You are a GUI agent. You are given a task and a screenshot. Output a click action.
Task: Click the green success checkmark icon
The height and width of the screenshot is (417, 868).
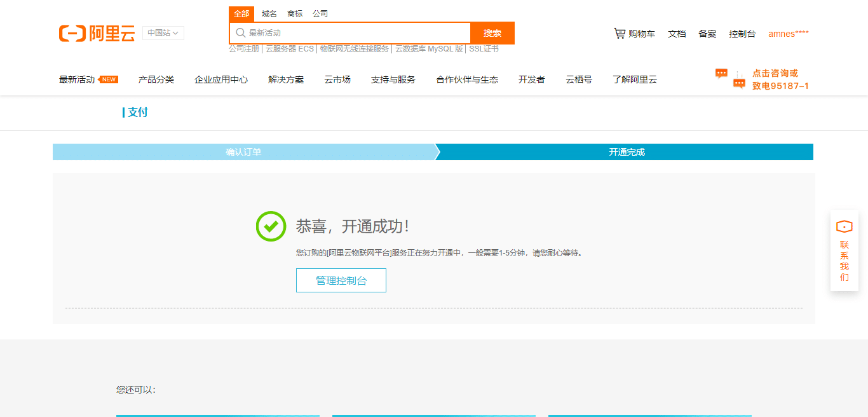271,226
